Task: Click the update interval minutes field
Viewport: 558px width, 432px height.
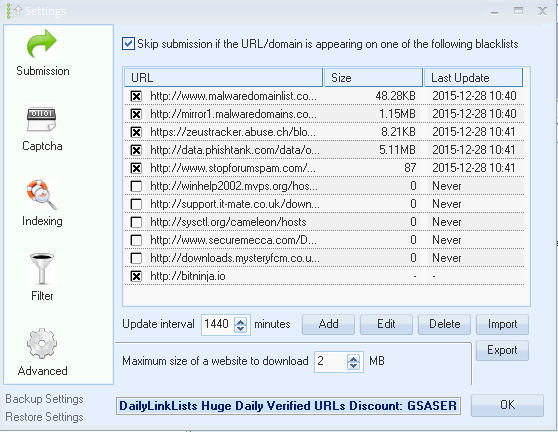Action: pyautogui.click(x=218, y=324)
